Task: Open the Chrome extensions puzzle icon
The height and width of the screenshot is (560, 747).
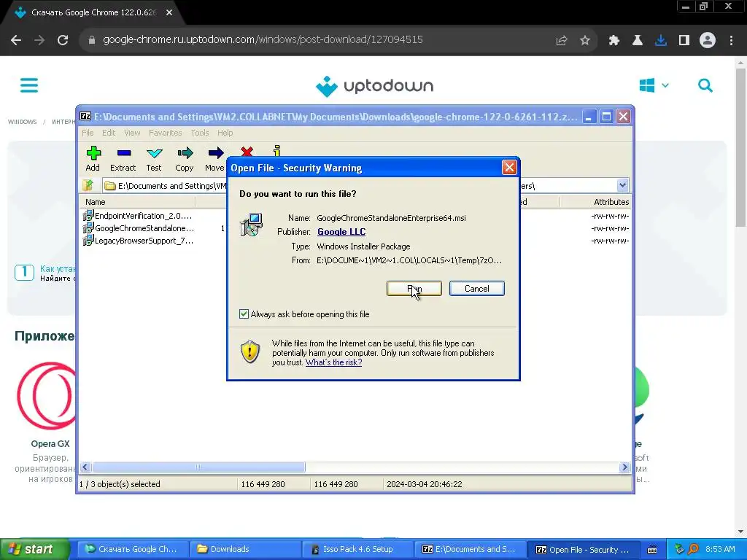Action: (x=614, y=41)
